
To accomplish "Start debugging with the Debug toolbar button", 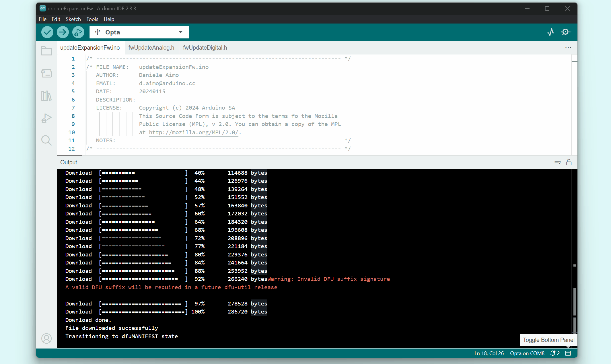I will (x=78, y=32).
